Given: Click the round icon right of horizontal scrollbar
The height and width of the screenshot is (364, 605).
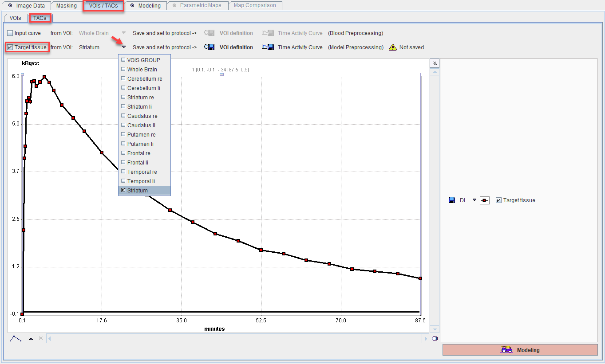Looking at the screenshot, I should coord(435,339).
